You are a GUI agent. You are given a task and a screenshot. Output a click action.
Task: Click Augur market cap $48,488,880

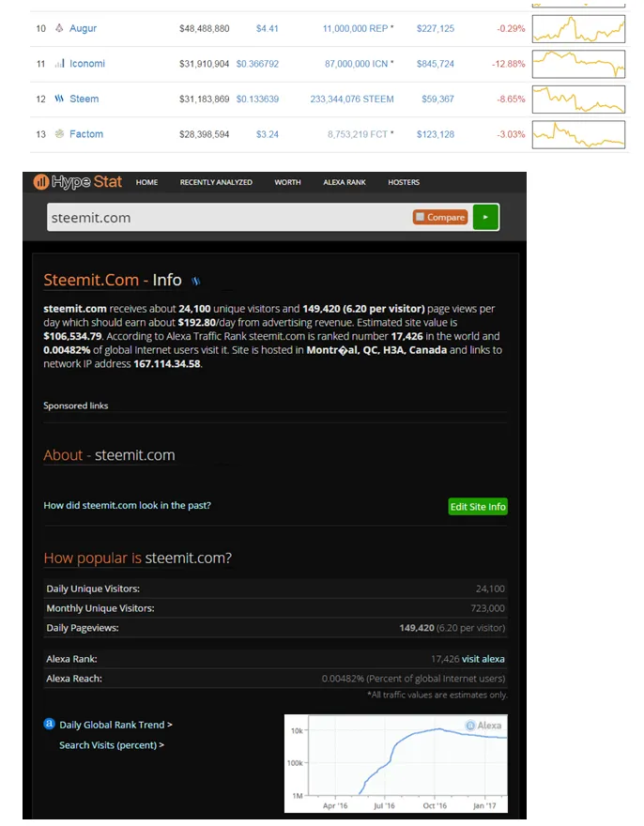pos(204,28)
